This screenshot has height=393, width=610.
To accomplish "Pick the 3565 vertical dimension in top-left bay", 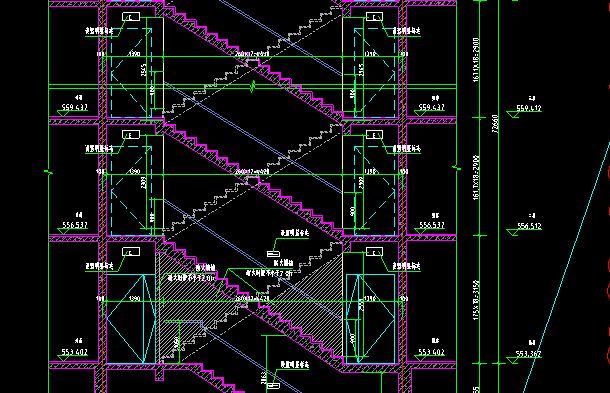I will [144, 70].
